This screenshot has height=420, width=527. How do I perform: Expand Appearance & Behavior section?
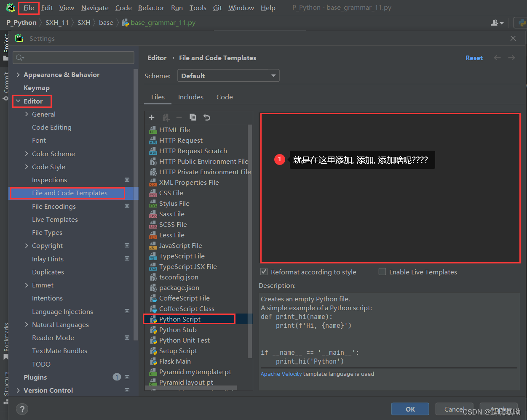point(18,75)
